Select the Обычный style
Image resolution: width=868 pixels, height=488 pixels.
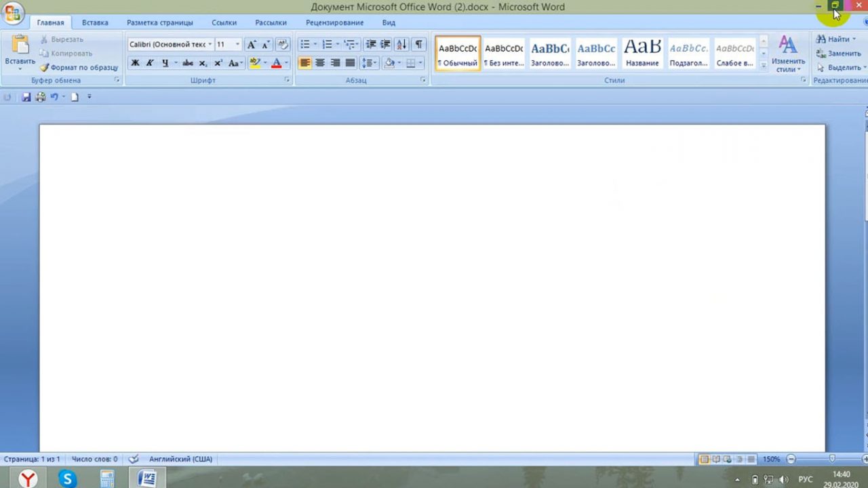pyautogui.click(x=458, y=54)
